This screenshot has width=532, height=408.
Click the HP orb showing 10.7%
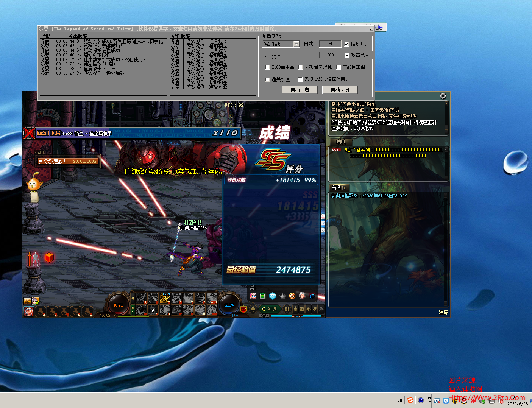click(x=119, y=305)
